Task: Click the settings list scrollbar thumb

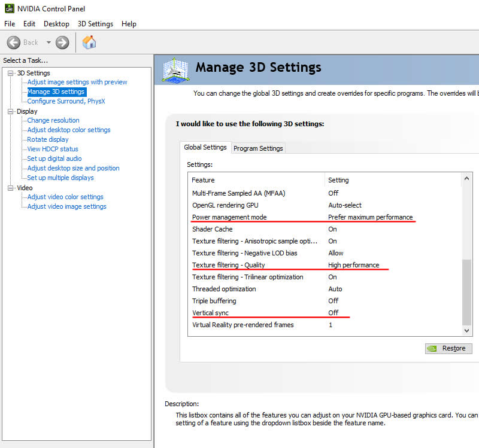Action: click(466, 292)
